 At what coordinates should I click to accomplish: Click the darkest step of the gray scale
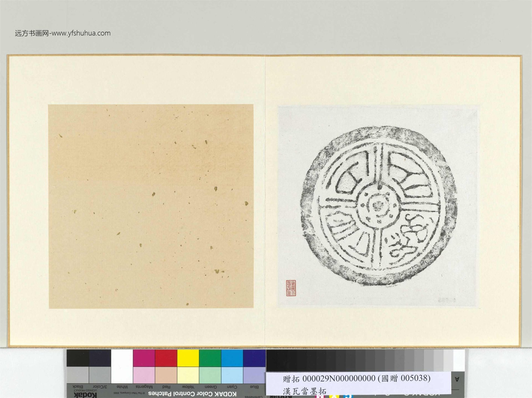272,360
